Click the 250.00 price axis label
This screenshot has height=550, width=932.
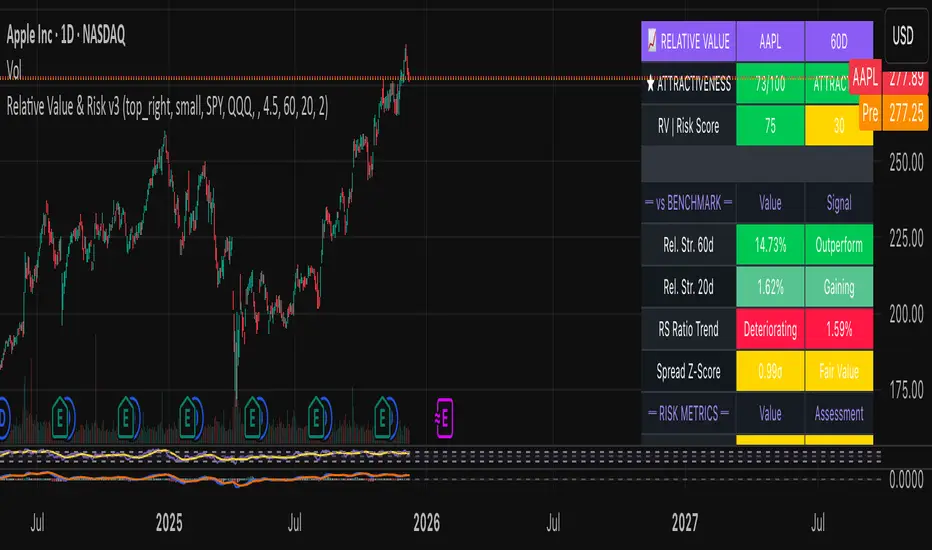[x=906, y=162]
